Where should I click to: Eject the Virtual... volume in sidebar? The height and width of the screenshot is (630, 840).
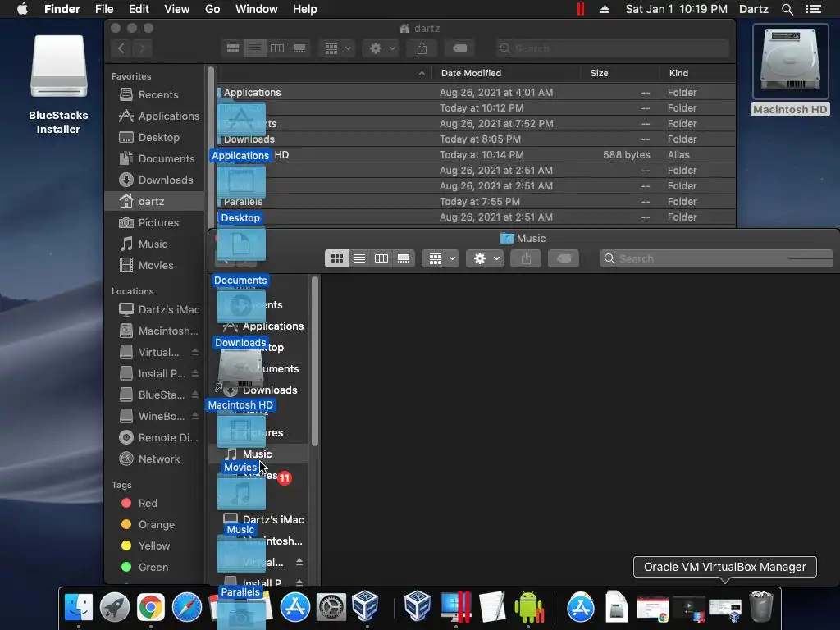tap(195, 352)
